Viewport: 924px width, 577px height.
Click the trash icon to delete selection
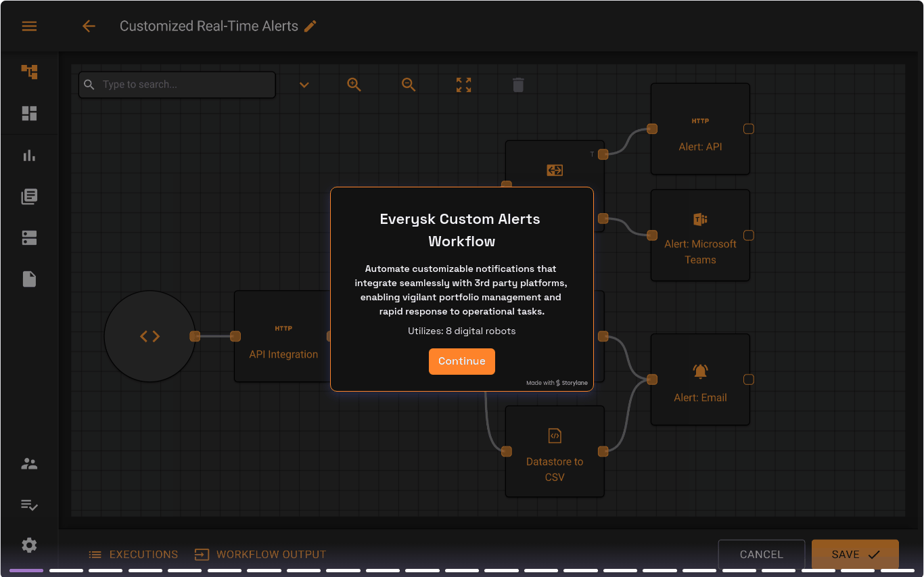(517, 84)
